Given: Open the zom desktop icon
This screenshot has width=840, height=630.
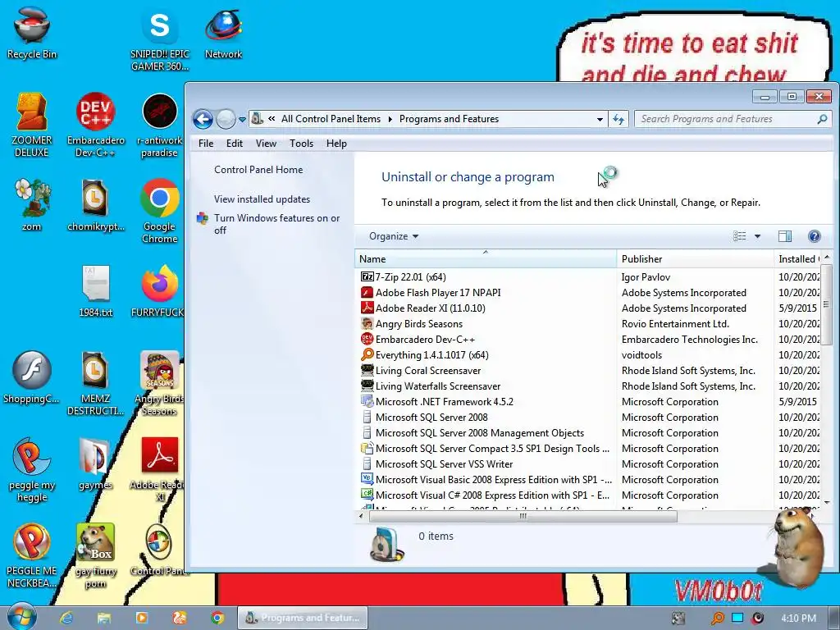Looking at the screenshot, I should [32, 204].
